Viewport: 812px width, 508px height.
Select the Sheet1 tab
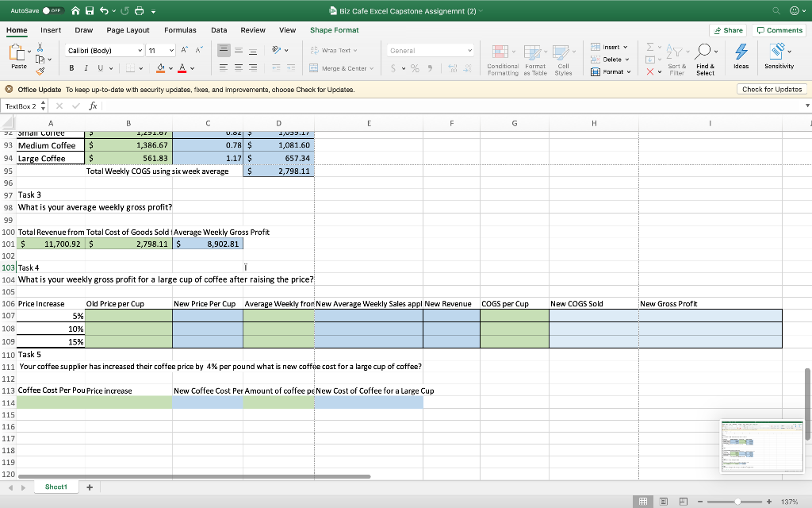[56, 487]
